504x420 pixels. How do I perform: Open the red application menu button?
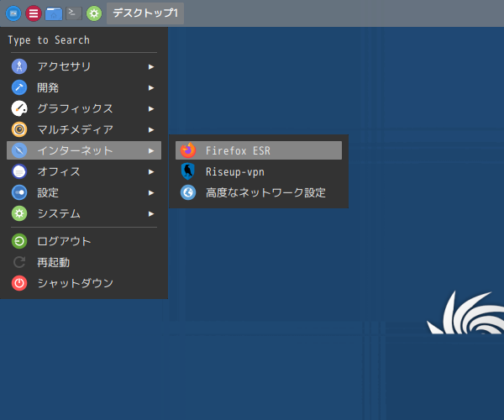point(34,13)
